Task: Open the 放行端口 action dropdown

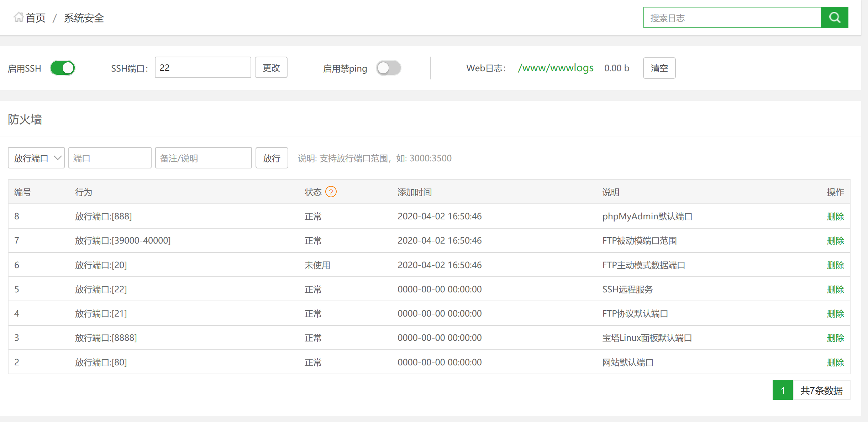Action: pos(36,158)
